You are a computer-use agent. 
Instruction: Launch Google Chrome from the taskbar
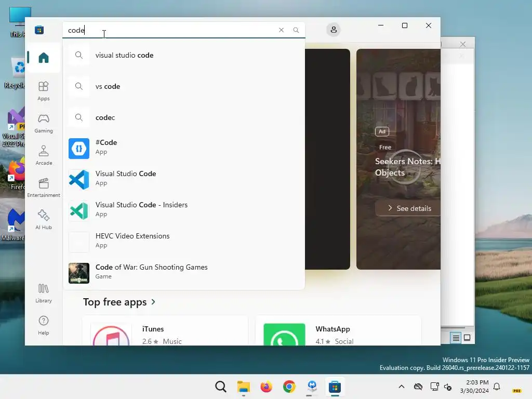[289, 387]
